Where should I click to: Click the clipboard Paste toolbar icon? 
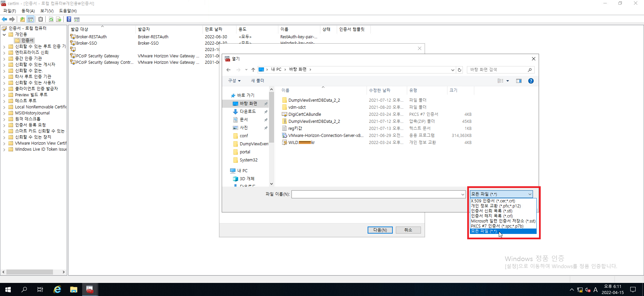pos(41,19)
